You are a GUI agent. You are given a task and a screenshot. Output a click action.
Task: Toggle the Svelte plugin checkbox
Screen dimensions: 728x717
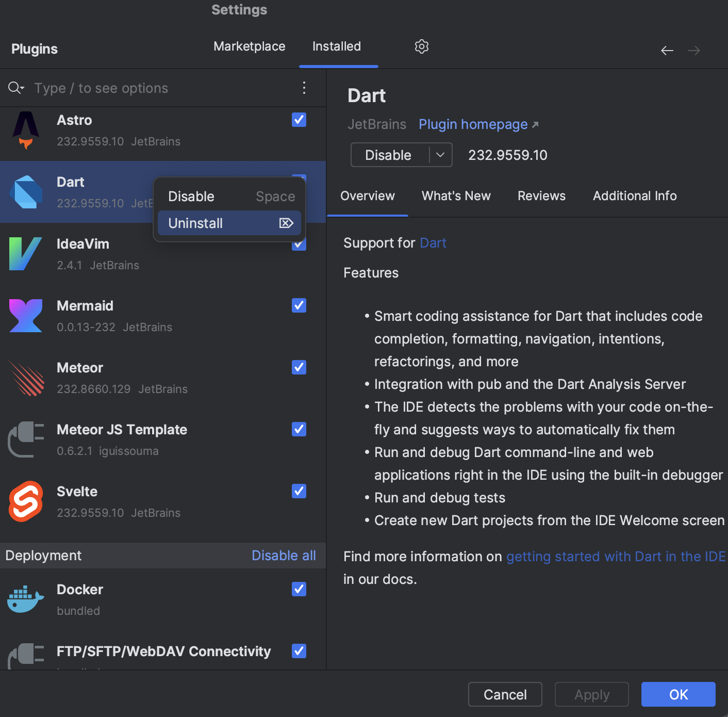299,491
